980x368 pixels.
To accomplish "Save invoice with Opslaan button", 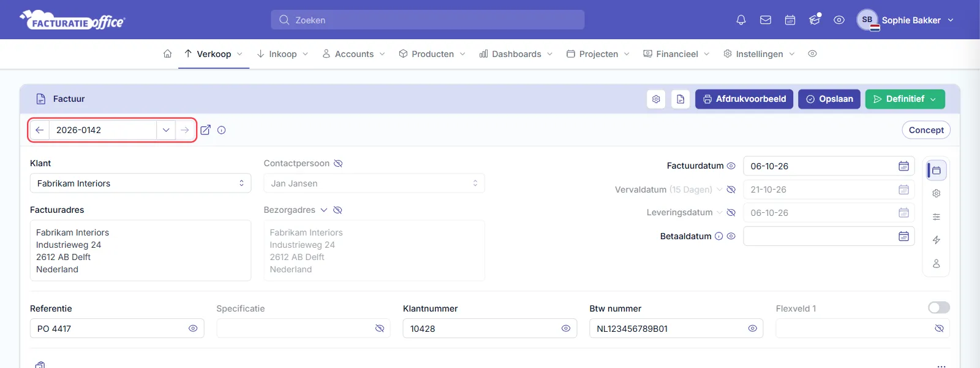I will coord(829,99).
